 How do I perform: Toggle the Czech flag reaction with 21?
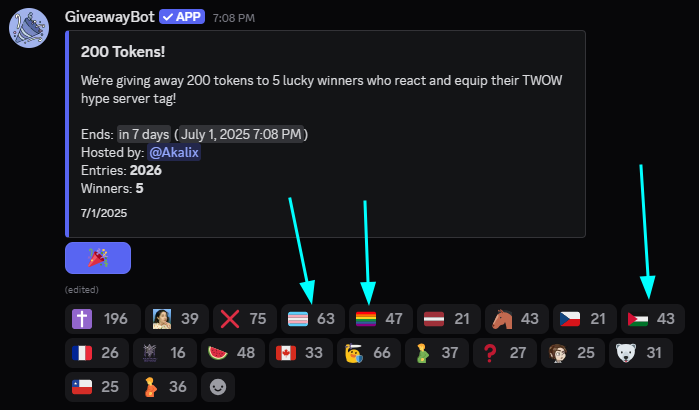(585, 319)
